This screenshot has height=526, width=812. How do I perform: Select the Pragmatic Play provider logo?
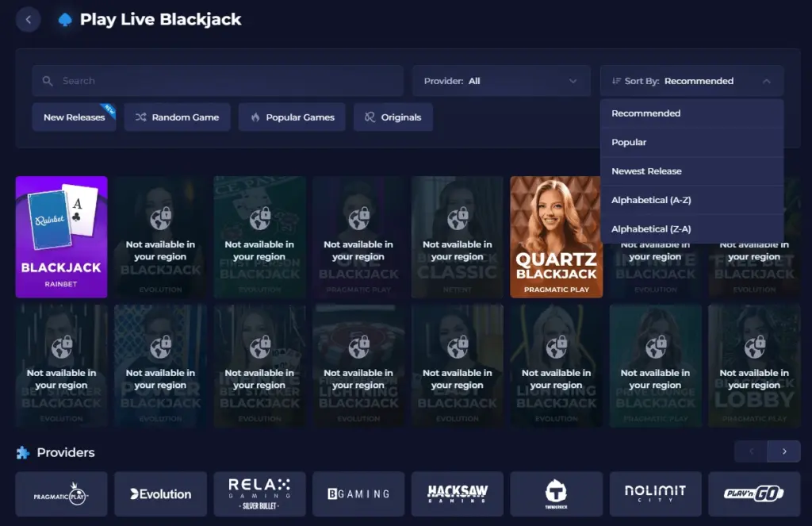62,494
